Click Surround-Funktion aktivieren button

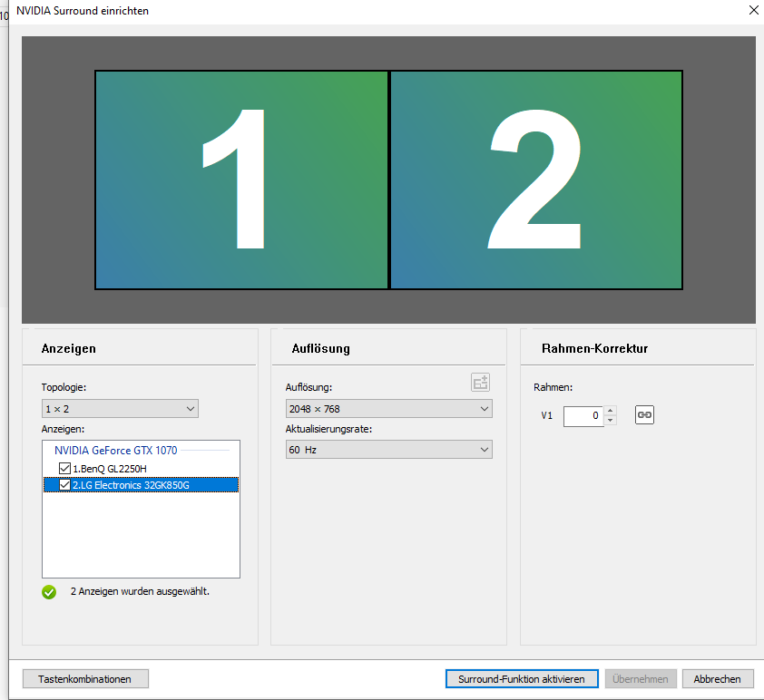[522, 679]
